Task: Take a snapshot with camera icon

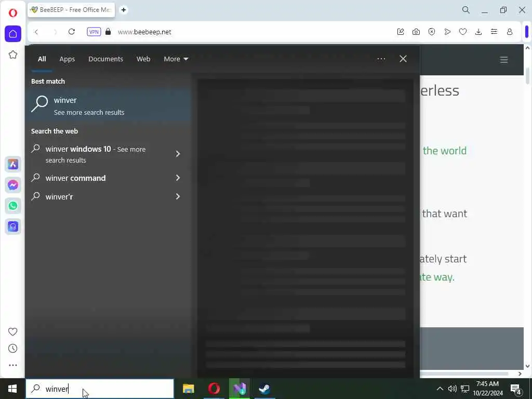Action: (416, 32)
